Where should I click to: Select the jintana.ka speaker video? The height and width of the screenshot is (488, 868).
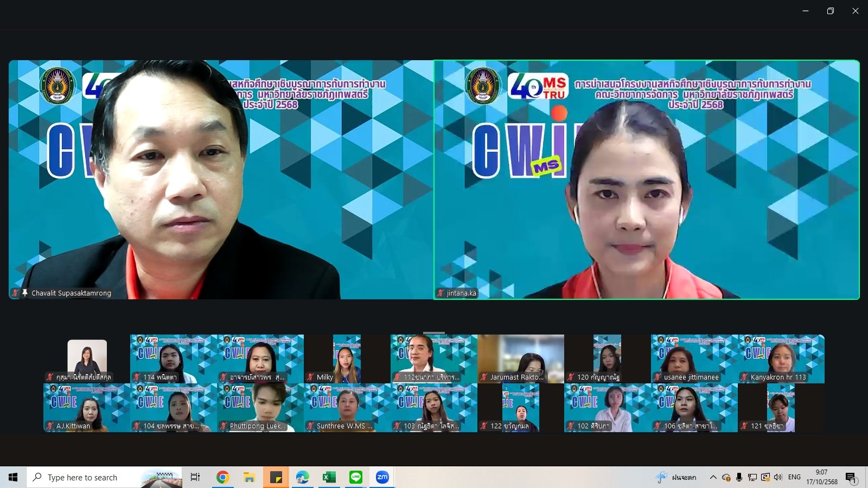(x=647, y=179)
